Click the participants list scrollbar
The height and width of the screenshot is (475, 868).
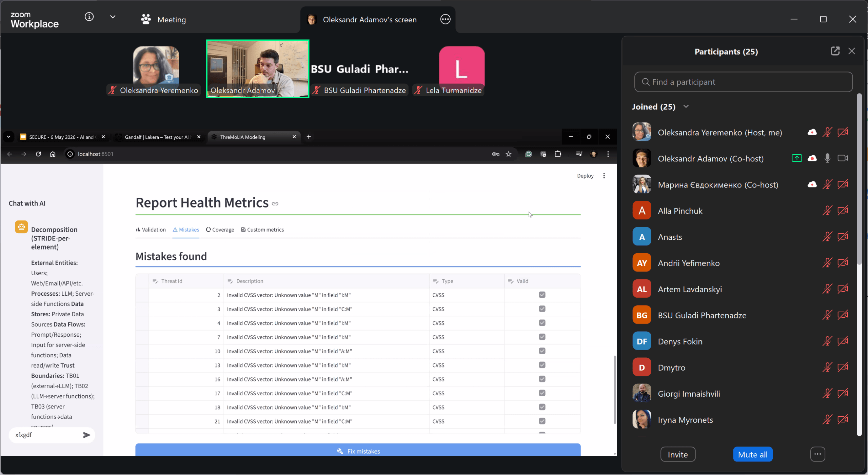pyautogui.click(x=859, y=180)
